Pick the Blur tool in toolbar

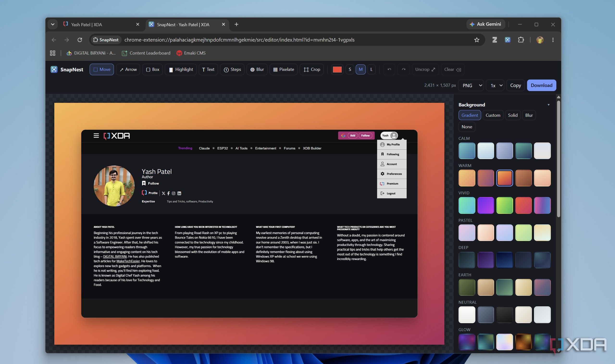[257, 69]
